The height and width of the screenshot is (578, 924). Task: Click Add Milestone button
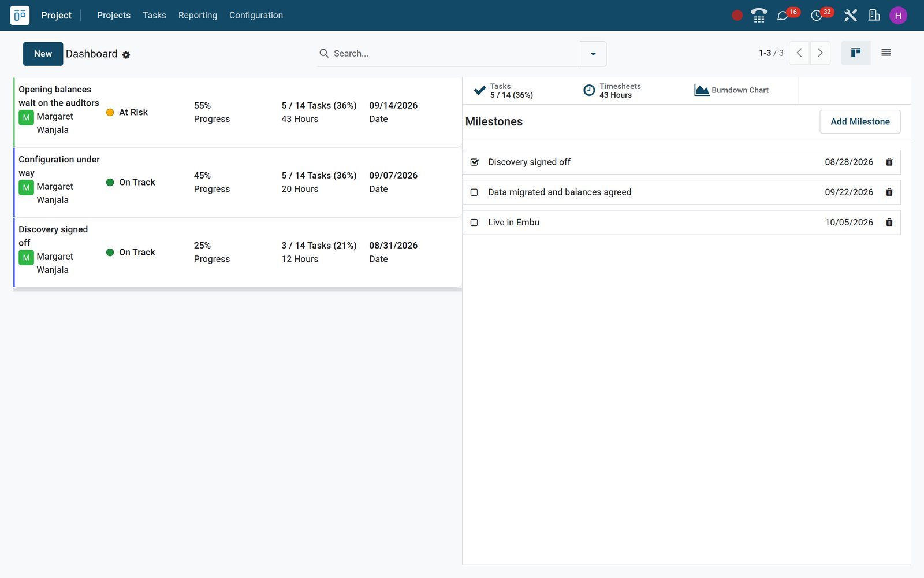pos(860,122)
